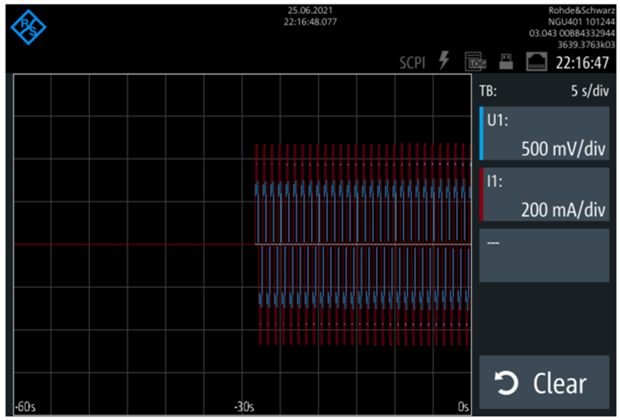Click the red I1 color bar
This screenshot has width=620, height=420.
(x=481, y=194)
